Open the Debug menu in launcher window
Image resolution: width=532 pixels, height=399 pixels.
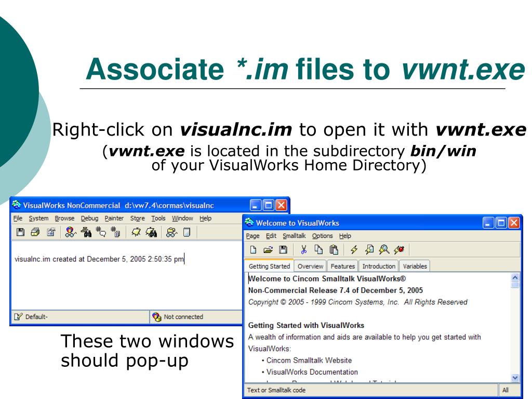tap(89, 218)
